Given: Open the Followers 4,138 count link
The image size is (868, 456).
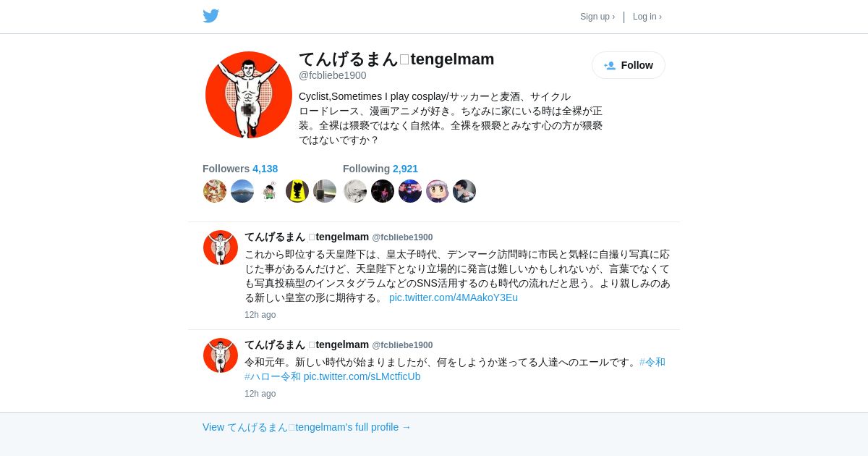Looking at the screenshot, I should (x=240, y=169).
